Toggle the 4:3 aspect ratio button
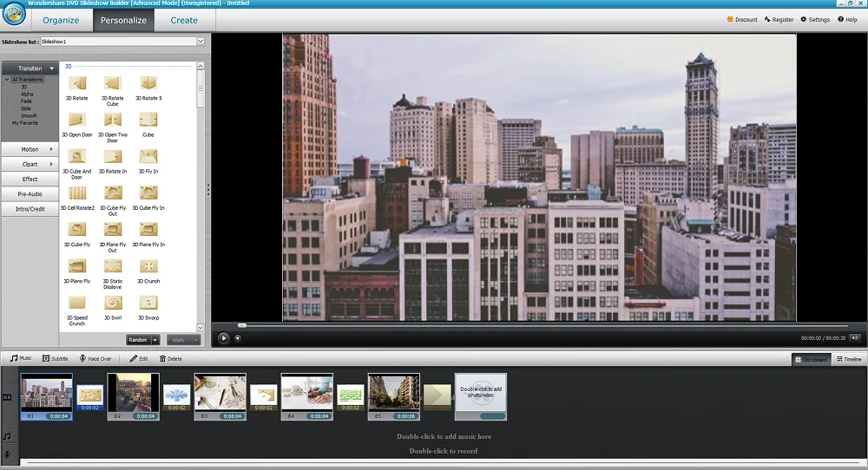868x470 pixels. click(854, 337)
